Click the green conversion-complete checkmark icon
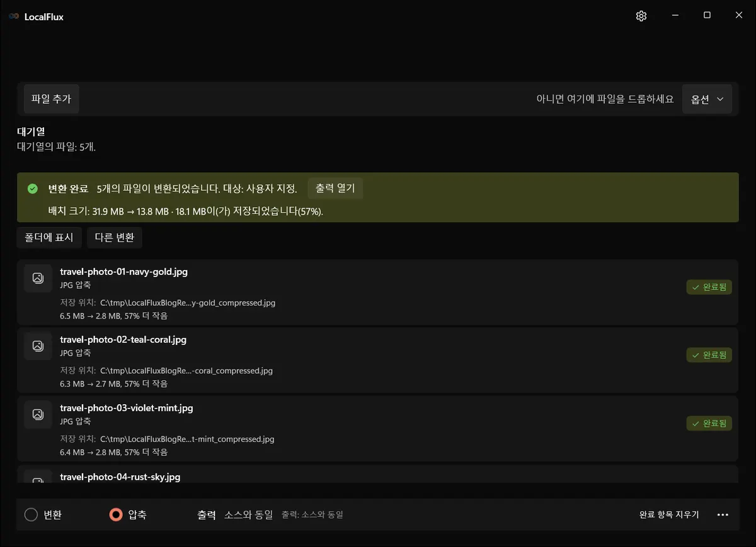This screenshot has width=756, height=547. coord(33,189)
